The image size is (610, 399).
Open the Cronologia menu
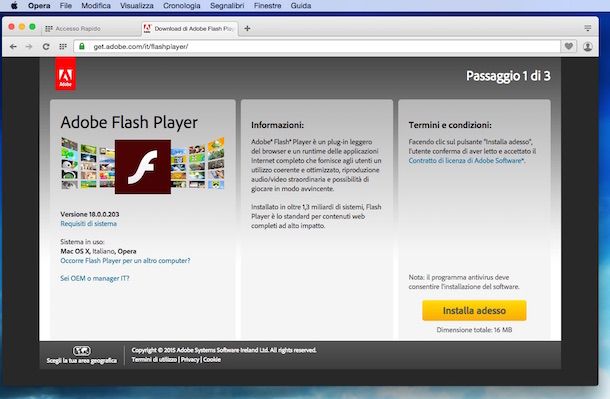(182, 5)
